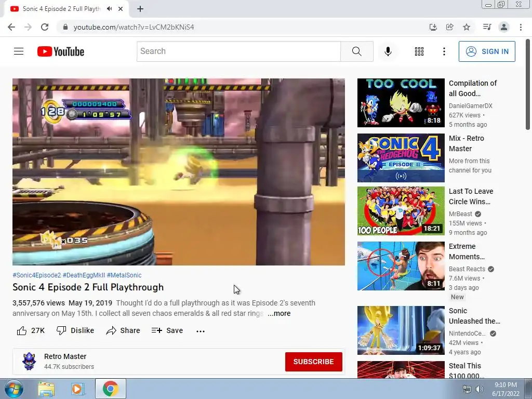Open more actions ellipsis below video

201,331
